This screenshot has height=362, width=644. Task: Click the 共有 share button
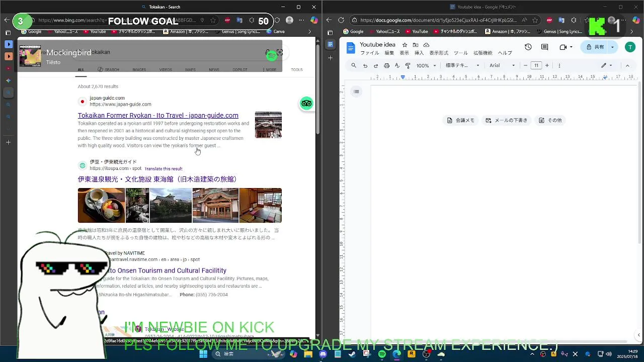pyautogui.click(x=595, y=47)
